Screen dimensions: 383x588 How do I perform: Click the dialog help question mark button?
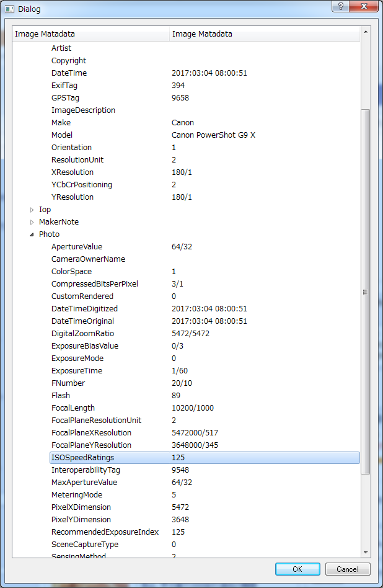(341, 6)
